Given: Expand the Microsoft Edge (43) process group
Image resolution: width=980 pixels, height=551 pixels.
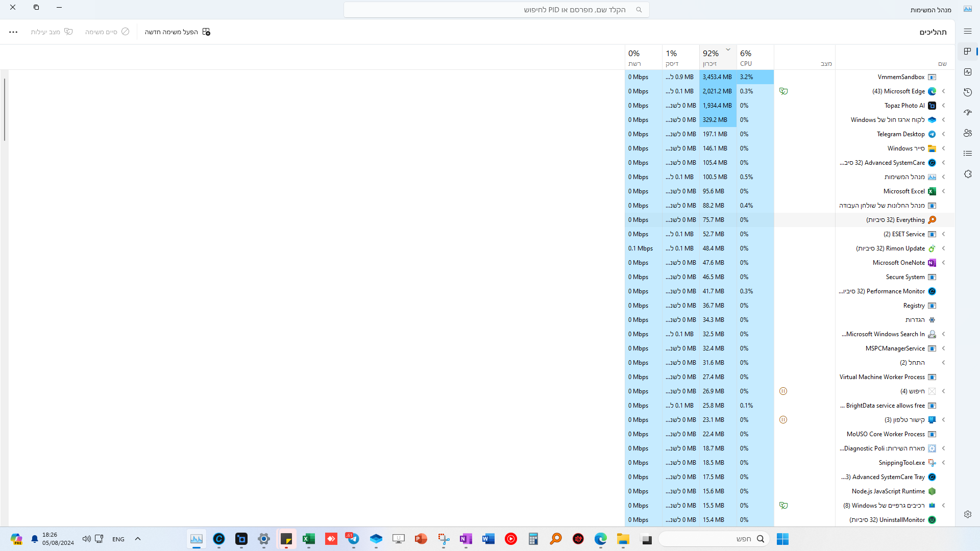Looking at the screenshot, I should point(943,91).
